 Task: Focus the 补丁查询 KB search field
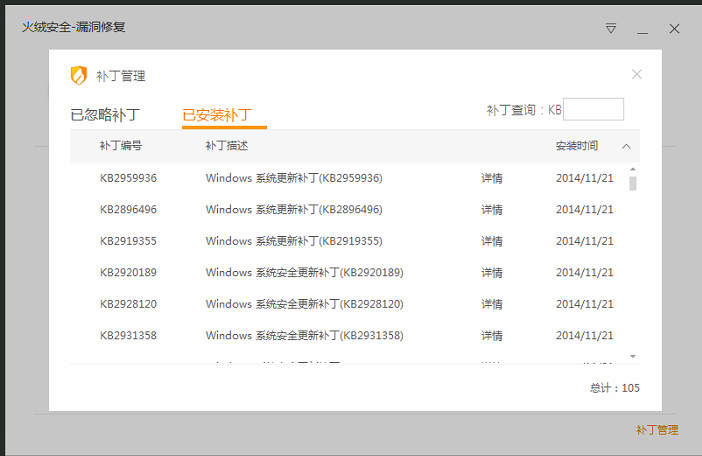pyautogui.click(x=593, y=109)
